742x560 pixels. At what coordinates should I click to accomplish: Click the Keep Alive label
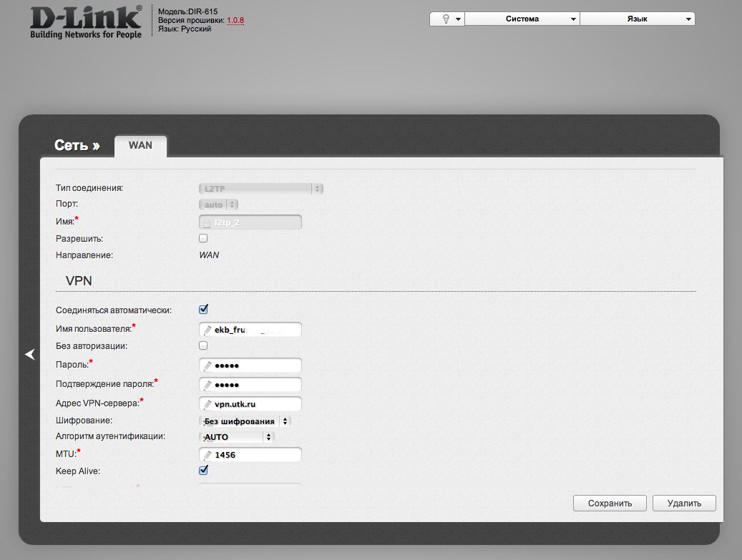pos(78,471)
